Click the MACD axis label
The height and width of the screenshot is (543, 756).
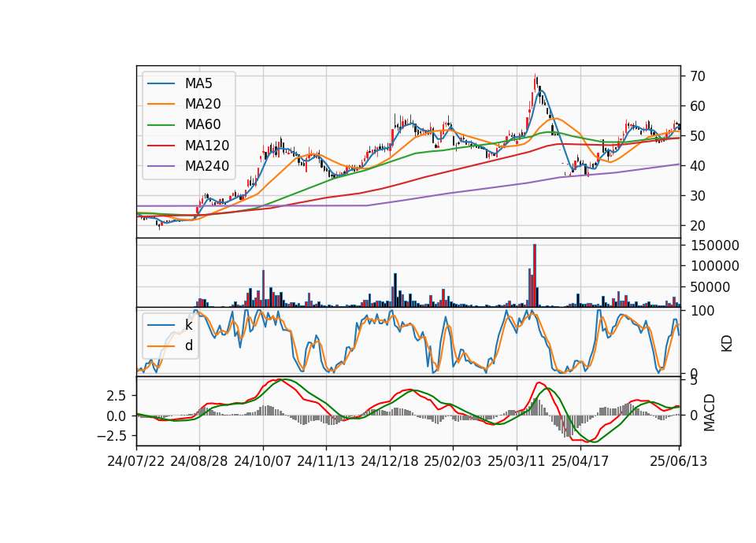point(710,412)
